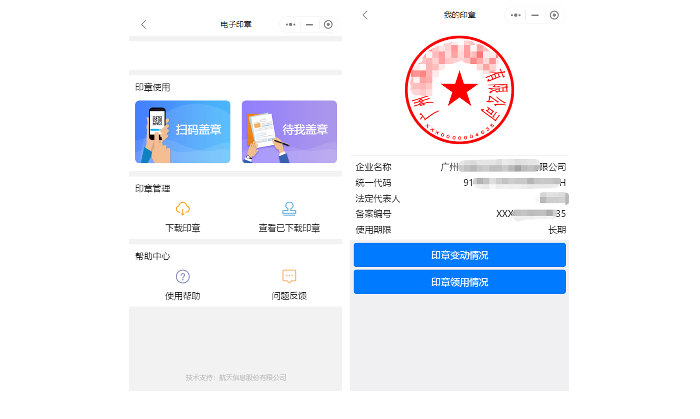Open the three-dot menu on 我的印章 page
Screen dimensions: 700x419
coord(516,16)
